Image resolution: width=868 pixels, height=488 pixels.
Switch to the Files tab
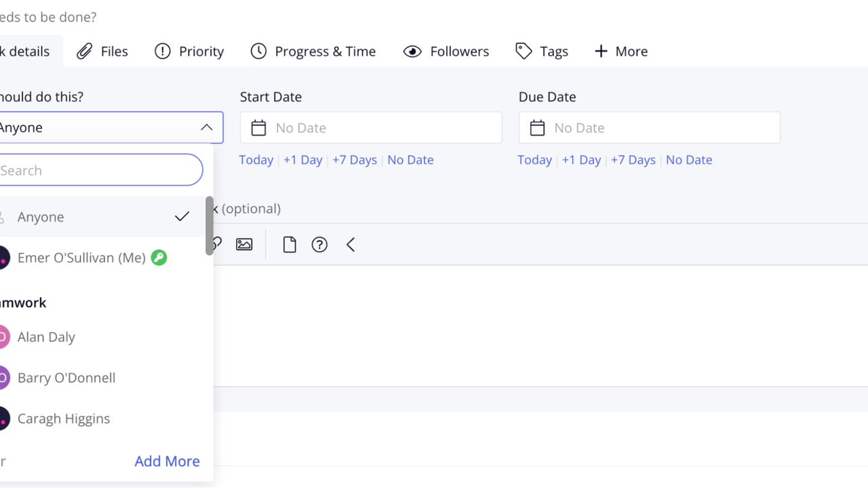click(x=102, y=52)
